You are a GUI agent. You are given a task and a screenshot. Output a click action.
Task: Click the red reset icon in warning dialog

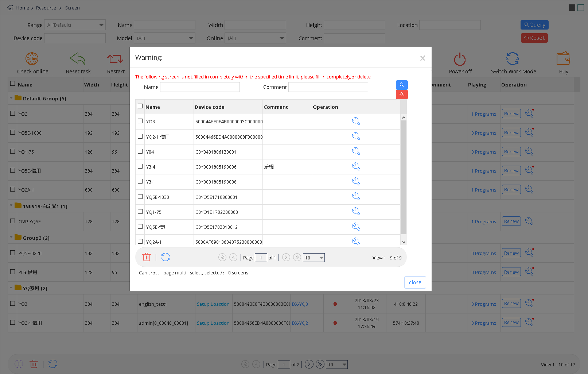tap(402, 95)
